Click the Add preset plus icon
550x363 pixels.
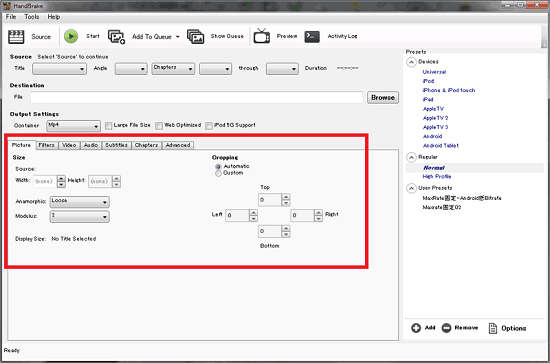pos(416,328)
